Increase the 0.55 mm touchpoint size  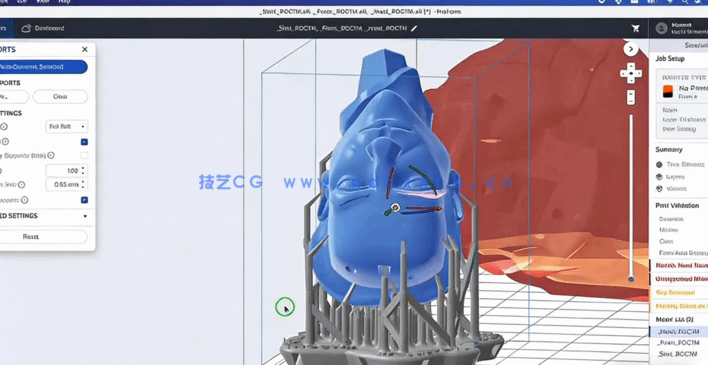[x=83, y=182]
